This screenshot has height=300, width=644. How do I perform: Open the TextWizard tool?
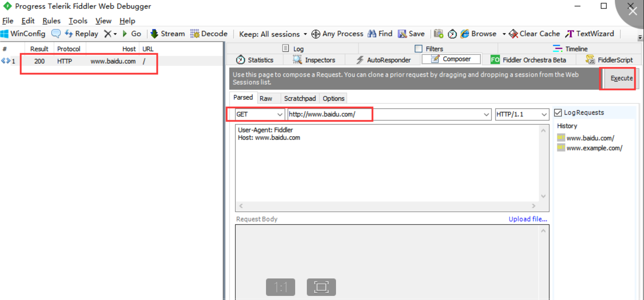click(x=589, y=34)
